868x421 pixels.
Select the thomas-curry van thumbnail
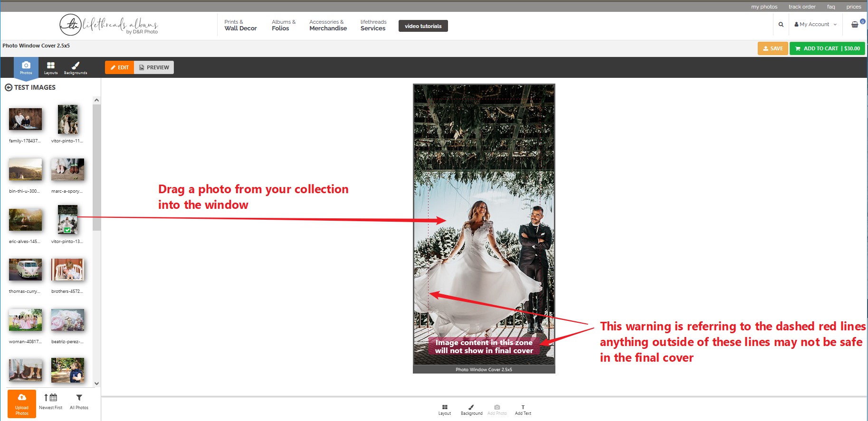[x=25, y=270]
